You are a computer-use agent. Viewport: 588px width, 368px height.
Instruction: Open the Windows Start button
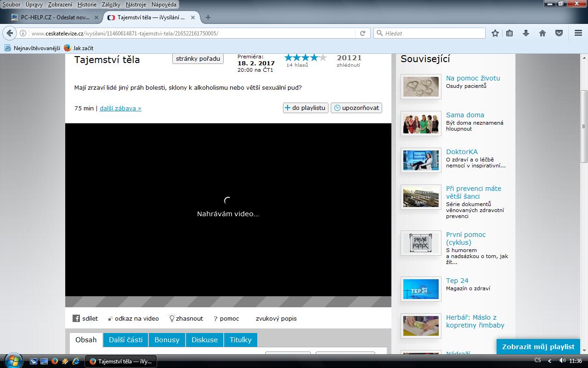point(13,361)
